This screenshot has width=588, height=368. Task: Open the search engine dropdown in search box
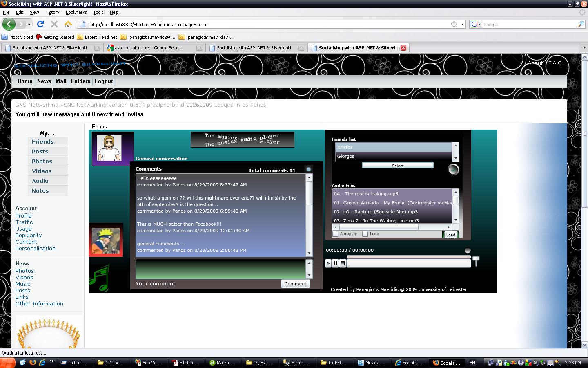476,24
